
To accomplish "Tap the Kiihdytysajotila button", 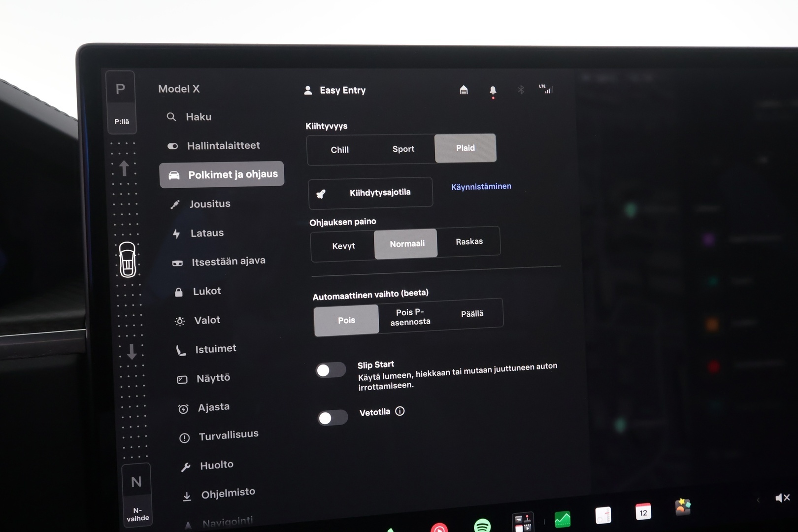I will (370, 193).
